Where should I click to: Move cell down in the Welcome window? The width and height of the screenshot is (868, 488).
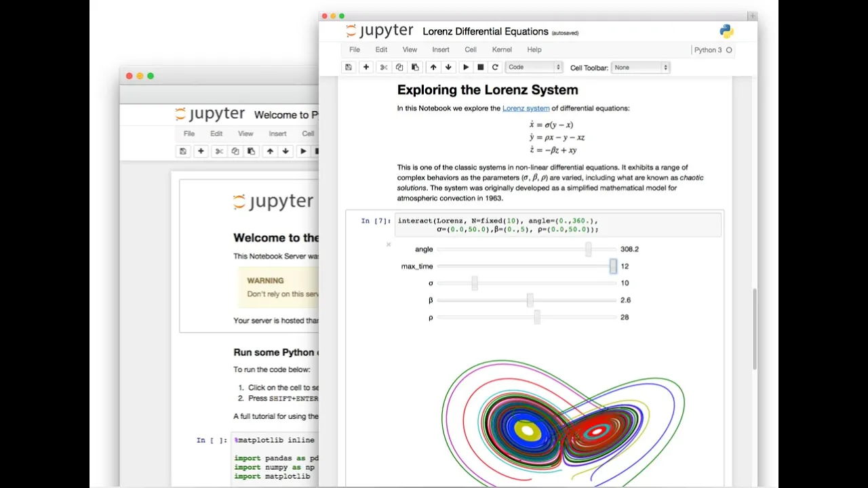285,151
